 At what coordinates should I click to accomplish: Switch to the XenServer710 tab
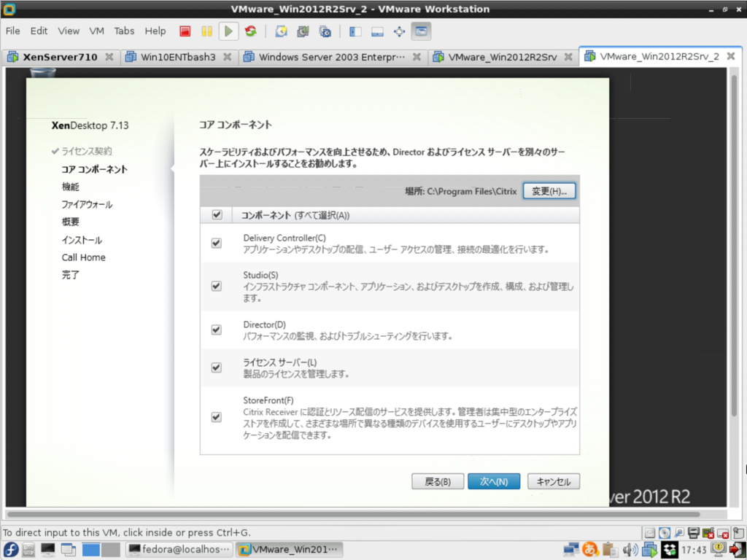click(x=60, y=57)
